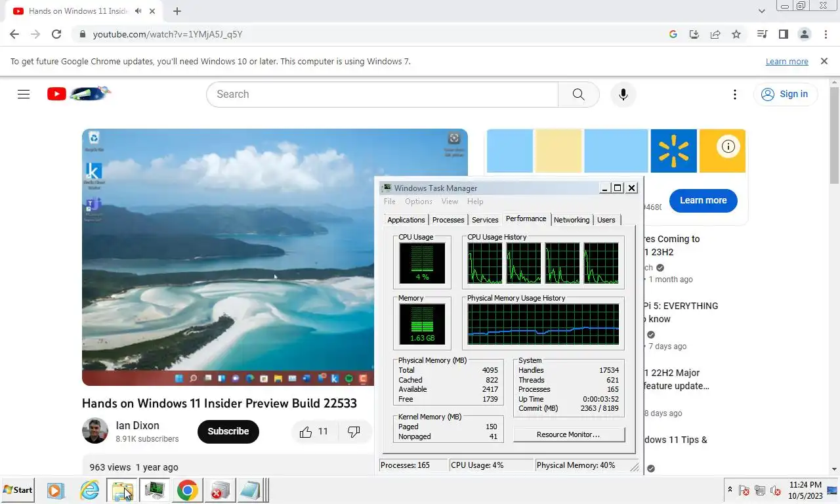Open the Share this page icon

715,34
